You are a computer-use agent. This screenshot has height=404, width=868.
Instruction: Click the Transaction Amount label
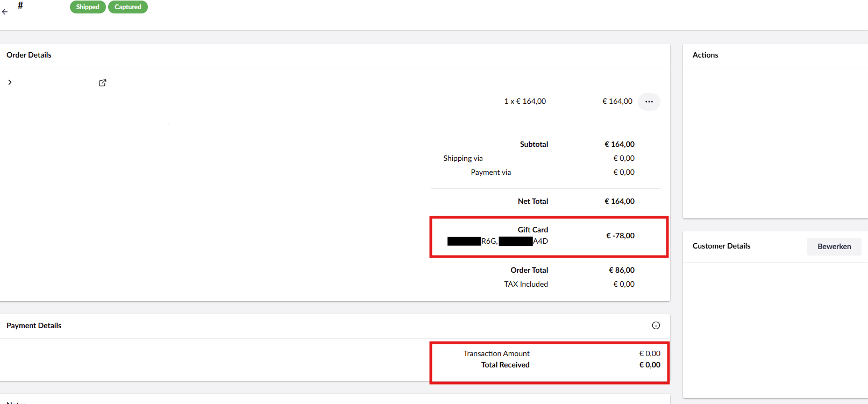pyautogui.click(x=496, y=353)
